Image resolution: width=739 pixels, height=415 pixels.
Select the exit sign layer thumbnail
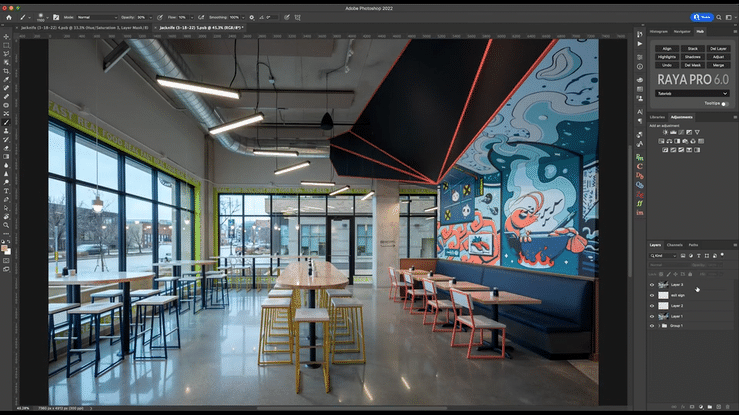[x=663, y=295]
